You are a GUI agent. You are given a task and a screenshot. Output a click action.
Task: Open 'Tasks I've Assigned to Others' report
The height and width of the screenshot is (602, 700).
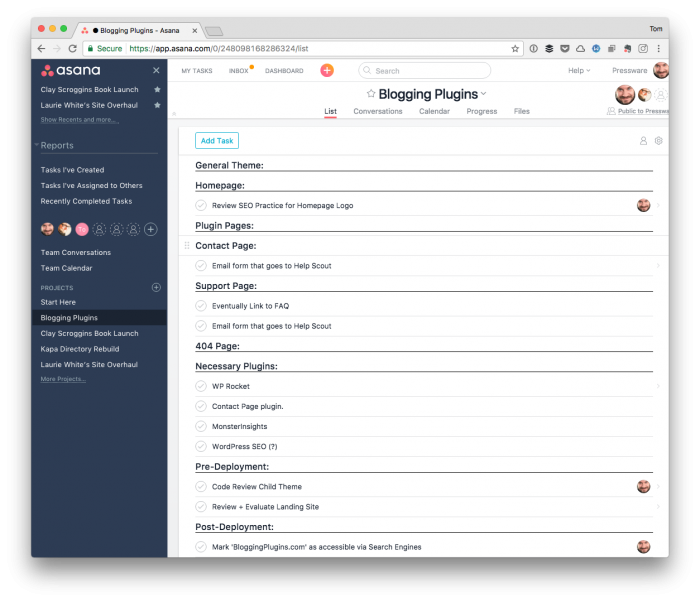[x=92, y=185]
